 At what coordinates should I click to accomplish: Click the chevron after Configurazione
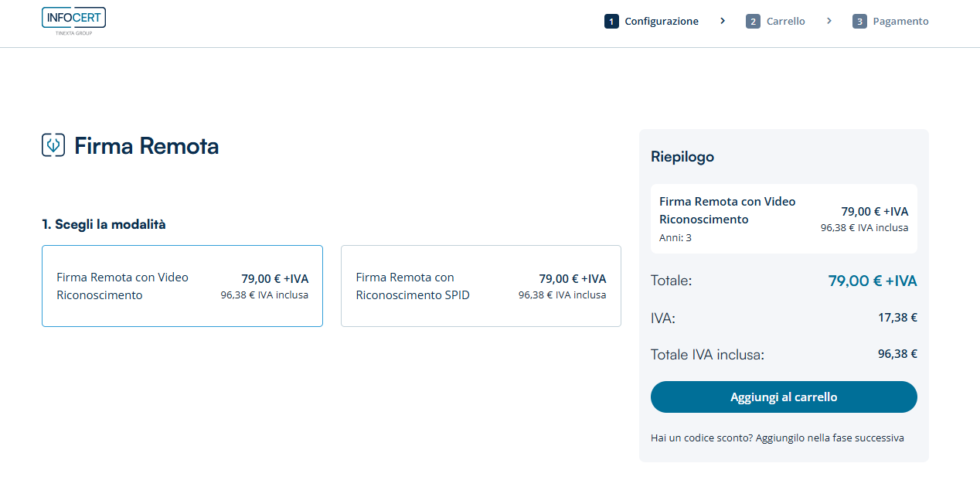point(723,21)
